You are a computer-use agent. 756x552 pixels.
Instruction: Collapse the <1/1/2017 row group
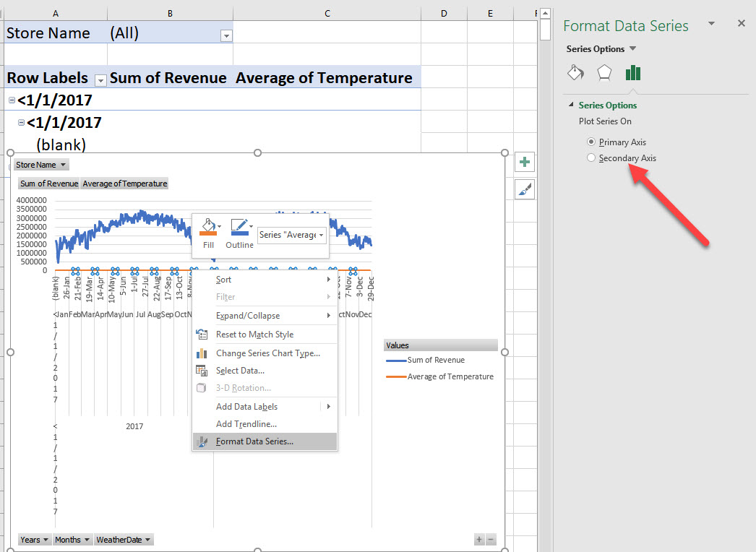coord(12,100)
